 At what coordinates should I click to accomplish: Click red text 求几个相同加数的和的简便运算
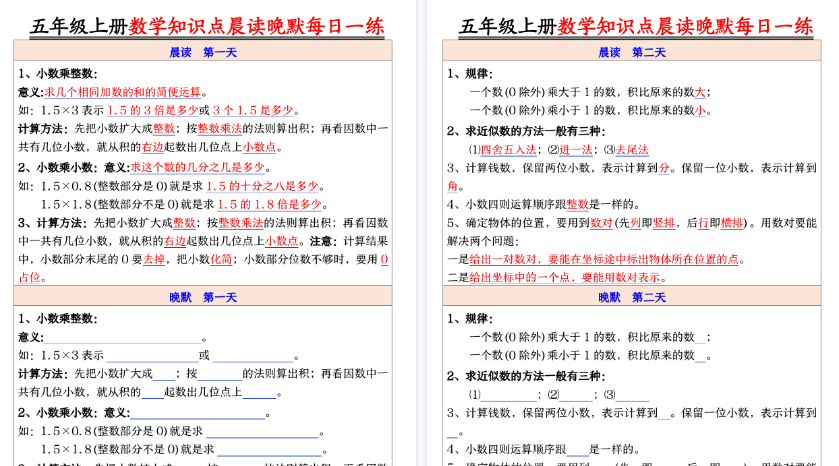(x=123, y=92)
